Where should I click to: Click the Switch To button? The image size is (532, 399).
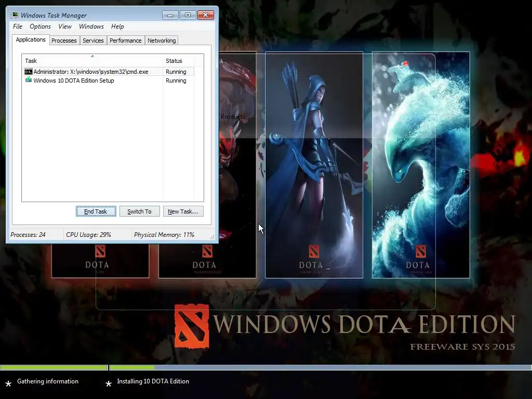coord(139,211)
